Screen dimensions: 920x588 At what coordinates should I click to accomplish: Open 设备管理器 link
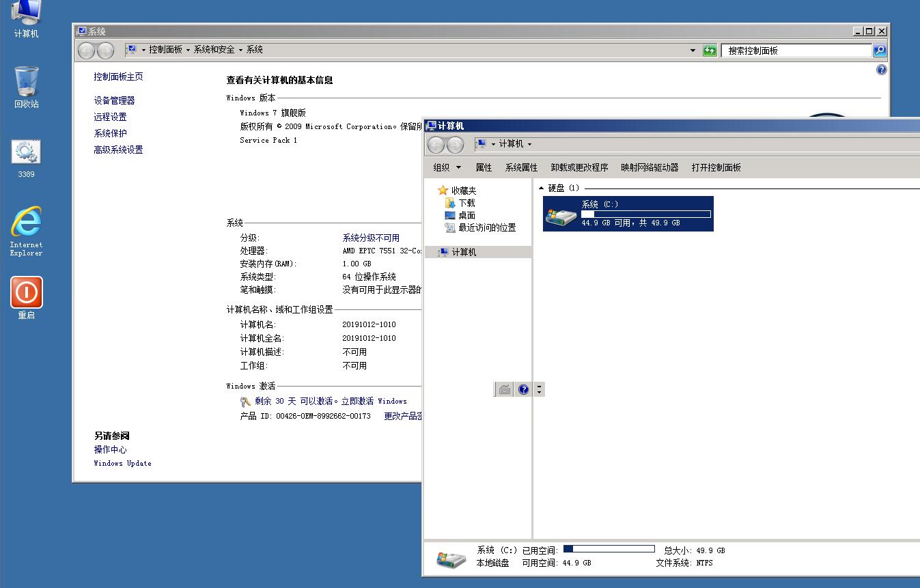[114, 100]
